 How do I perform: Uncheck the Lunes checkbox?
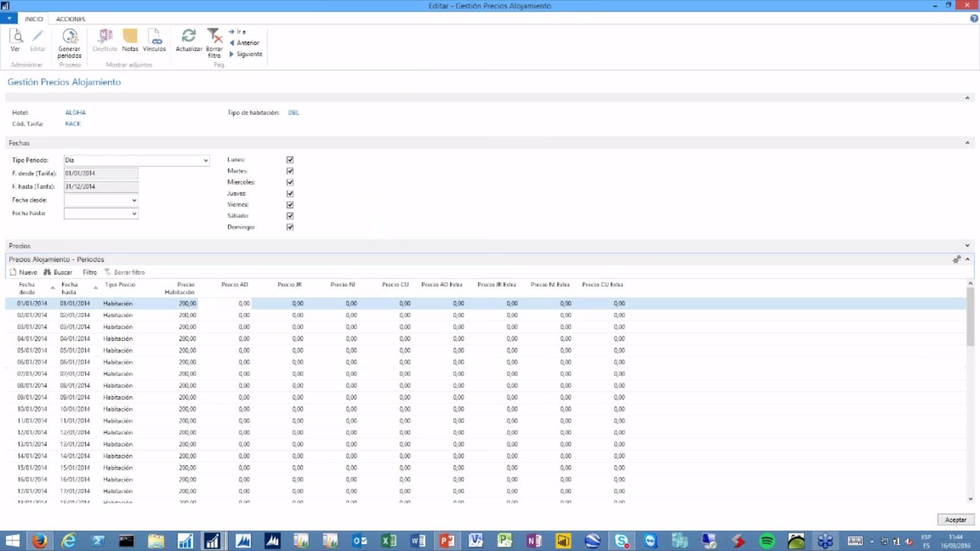click(x=290, y=160)
